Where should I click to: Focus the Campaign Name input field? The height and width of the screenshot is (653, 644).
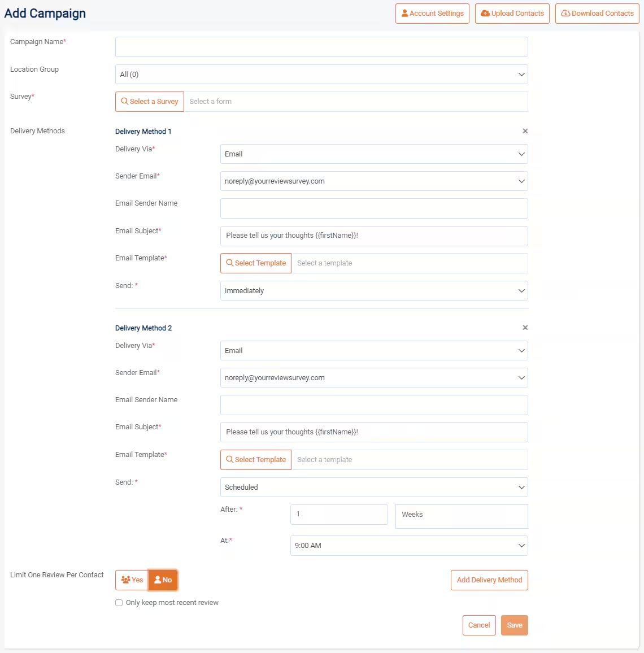tap(321, 47)
